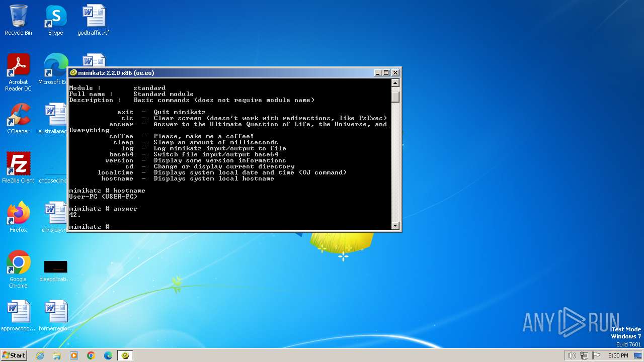
Task: Click the 'cd' command help line
Action: click(210, 166)
